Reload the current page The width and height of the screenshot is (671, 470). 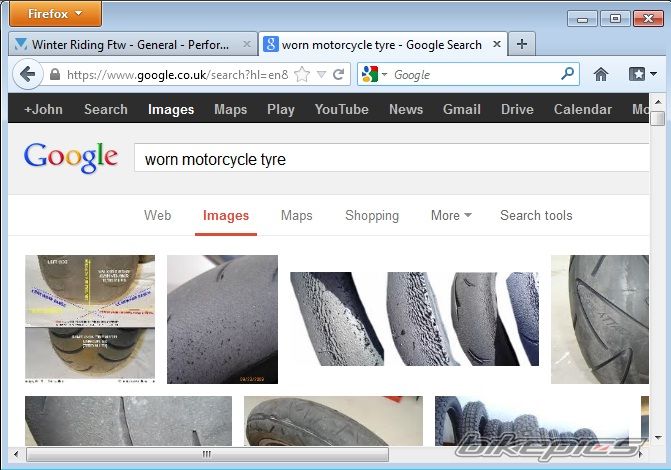pyautogui.click(x=340, y=74)
